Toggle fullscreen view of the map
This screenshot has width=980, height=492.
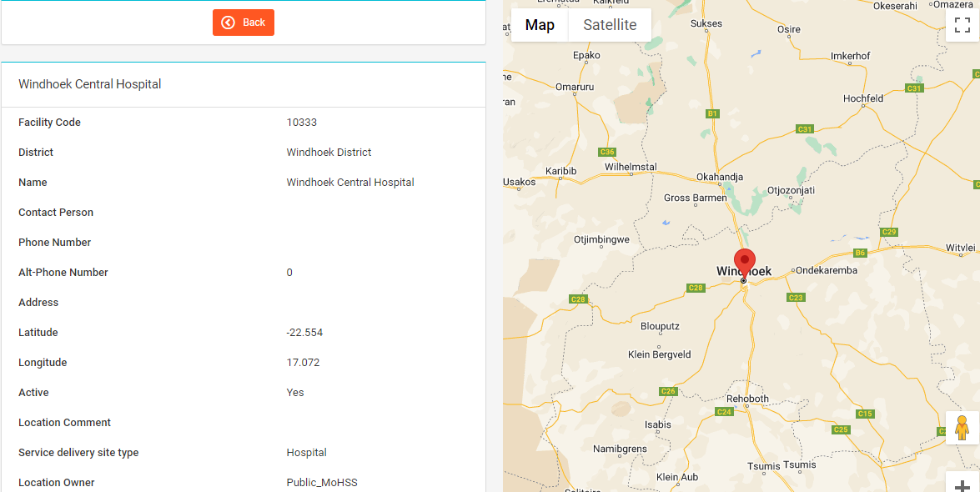click(962, 25)
